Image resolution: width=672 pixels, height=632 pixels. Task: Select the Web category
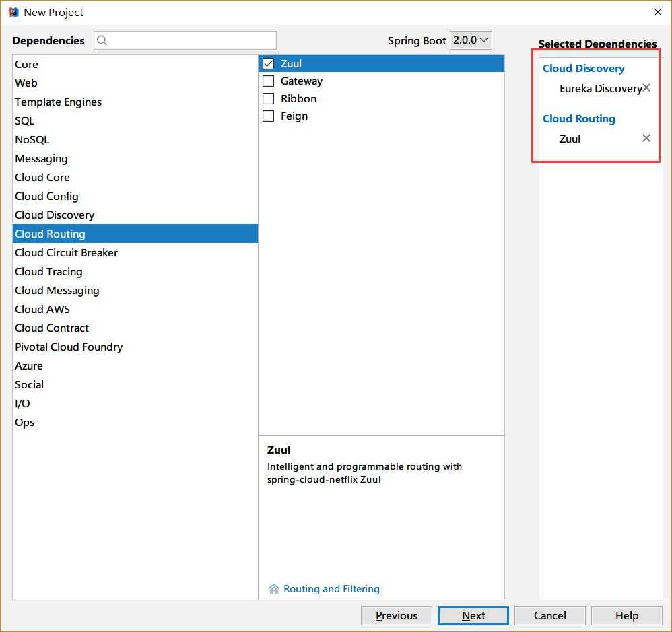pyautogui.click(x=135, y=83)
